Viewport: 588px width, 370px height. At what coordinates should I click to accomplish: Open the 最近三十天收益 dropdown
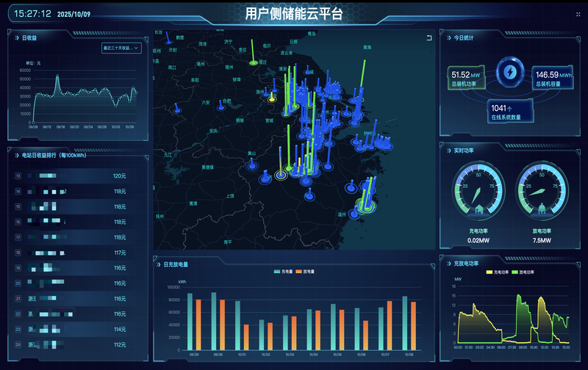click(x=118, y=48)
